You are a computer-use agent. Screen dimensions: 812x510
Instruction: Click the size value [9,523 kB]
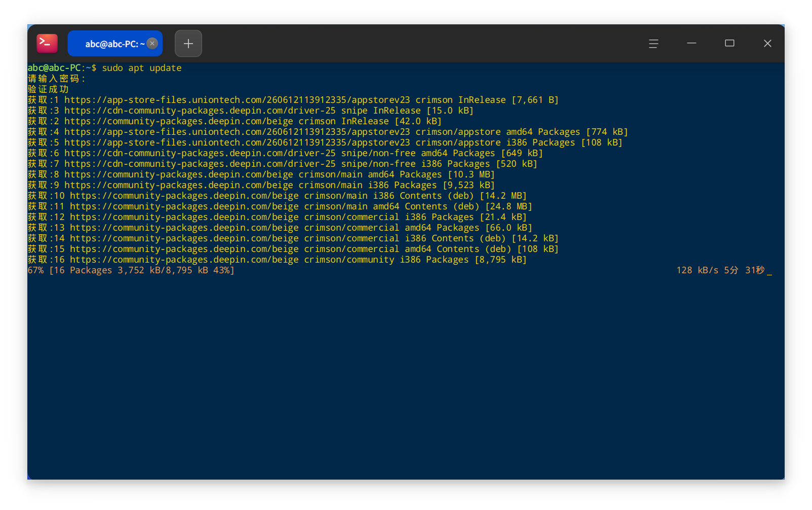pos(469,185)
